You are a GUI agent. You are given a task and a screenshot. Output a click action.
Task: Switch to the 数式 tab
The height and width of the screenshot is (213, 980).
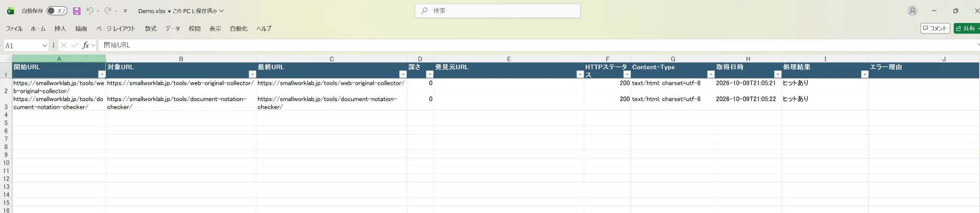(151, 29)
